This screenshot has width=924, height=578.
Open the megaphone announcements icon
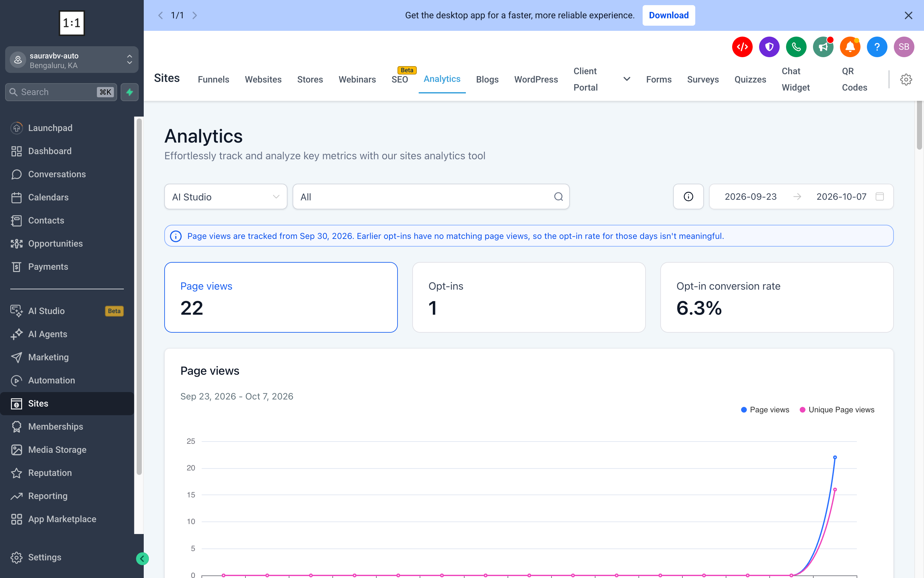coord(823,47)
